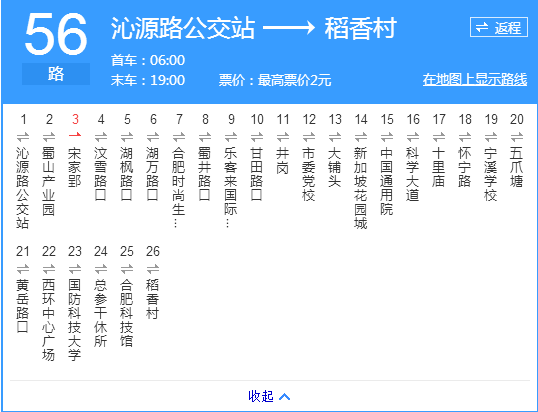Select stop 国防科技大学
538x412 pixels.
point(75,320)
